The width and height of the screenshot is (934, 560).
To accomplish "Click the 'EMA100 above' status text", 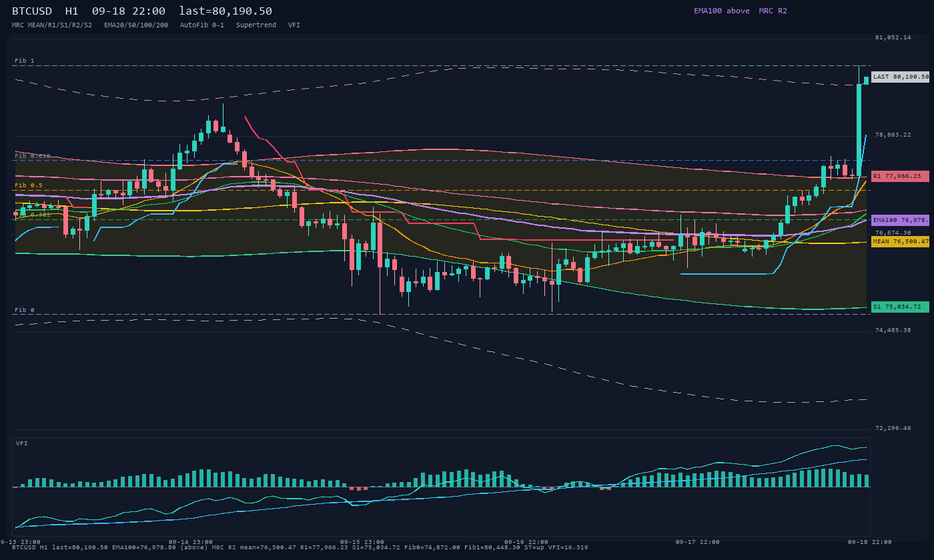I will (722, 11).
